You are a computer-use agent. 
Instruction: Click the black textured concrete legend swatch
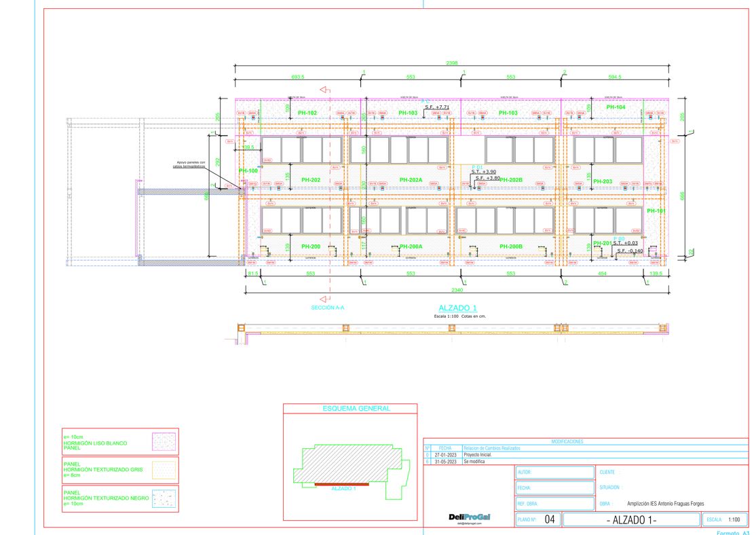(164, 498)
